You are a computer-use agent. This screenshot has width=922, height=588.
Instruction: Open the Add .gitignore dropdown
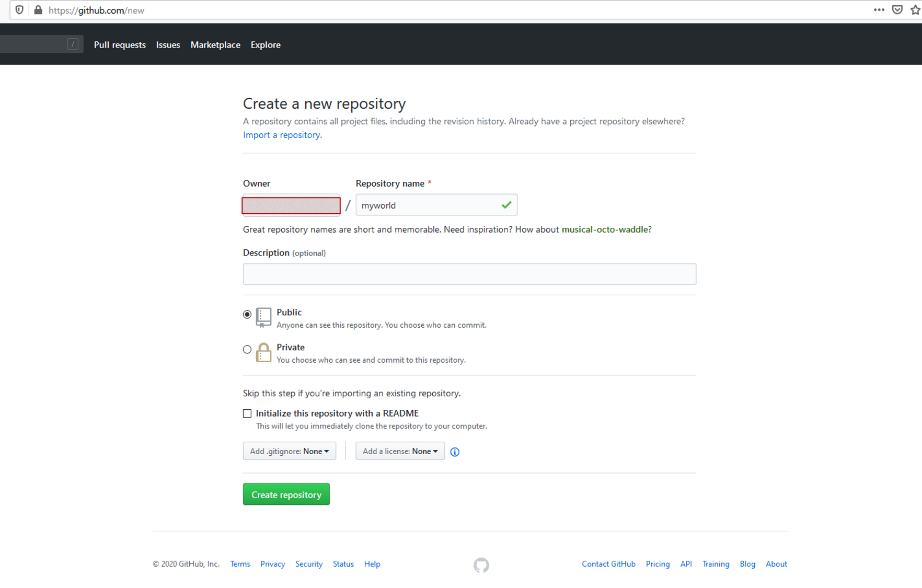point(290,451)
